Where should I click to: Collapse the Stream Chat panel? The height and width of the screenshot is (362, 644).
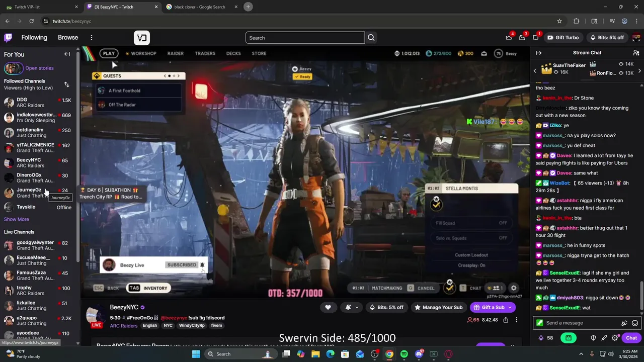tap(538, 53)
